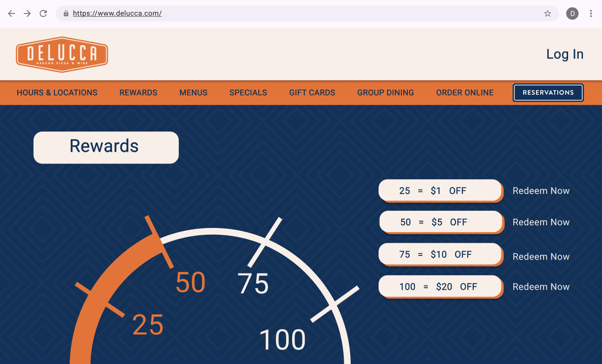Screen dimensions: 602x364
Task: Select the address bar URL field
Action: (307, 13)
